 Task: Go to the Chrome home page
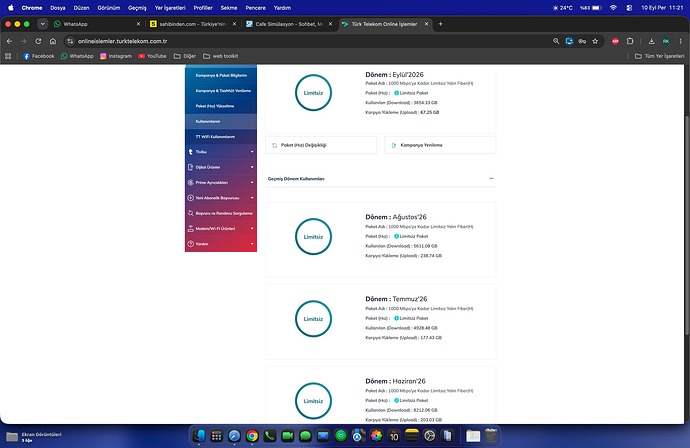pos(53,41)
